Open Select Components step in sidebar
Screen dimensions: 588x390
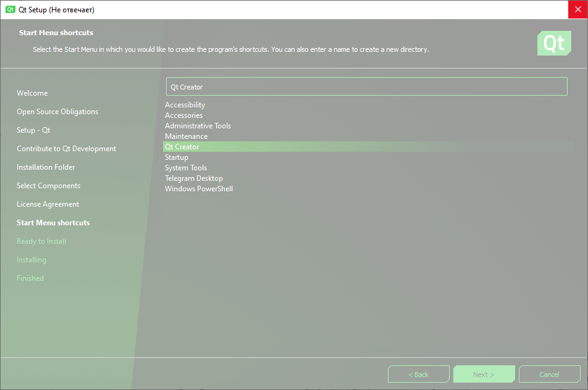click(x=48, y=186)
